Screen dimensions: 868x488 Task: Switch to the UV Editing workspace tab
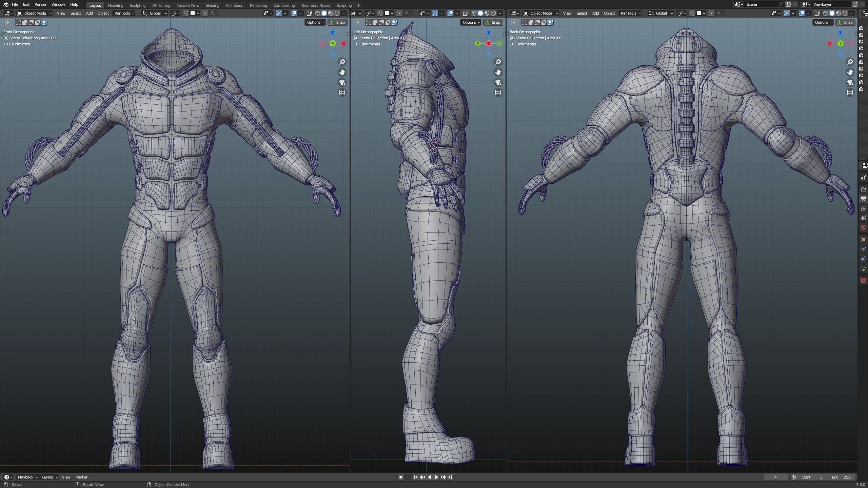[x=161, y=5]
